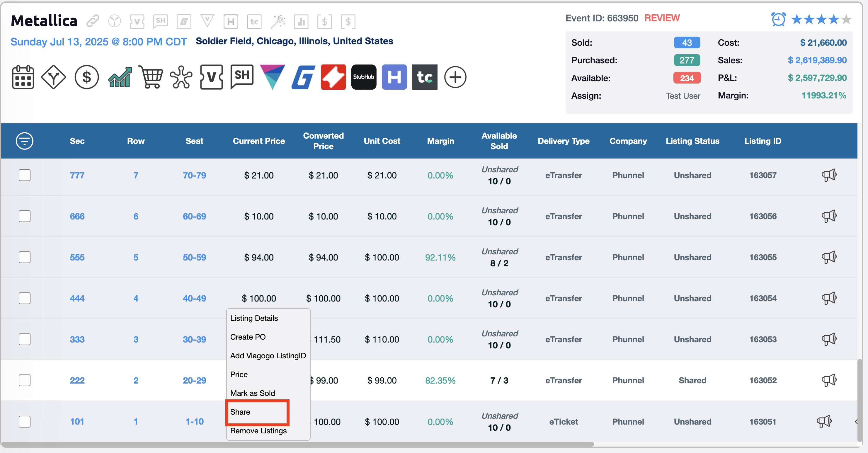
Task: Click the Test User assign field
Action: 683,96
